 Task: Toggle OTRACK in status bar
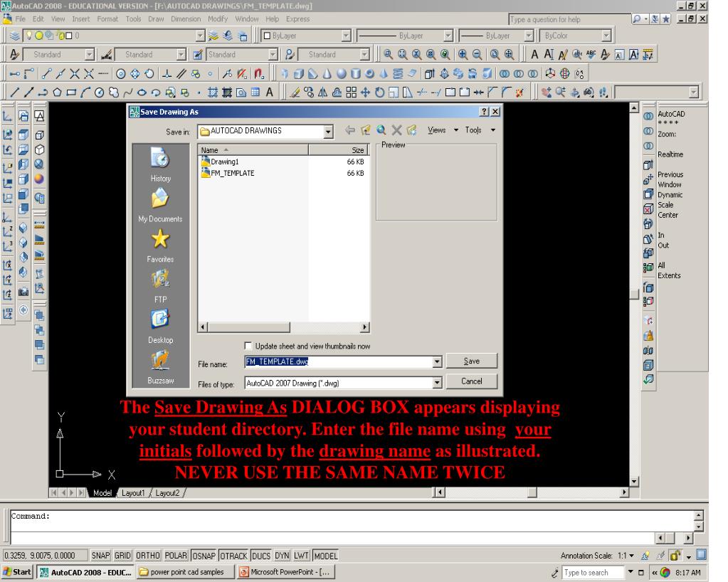pos(233,556)
